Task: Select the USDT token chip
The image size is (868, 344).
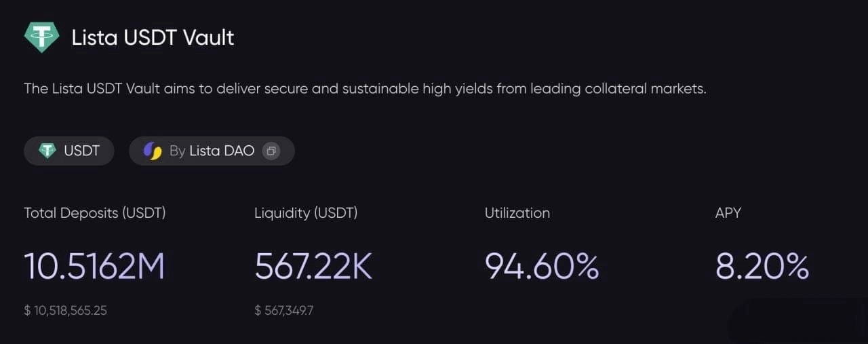Action: (69, 151)
